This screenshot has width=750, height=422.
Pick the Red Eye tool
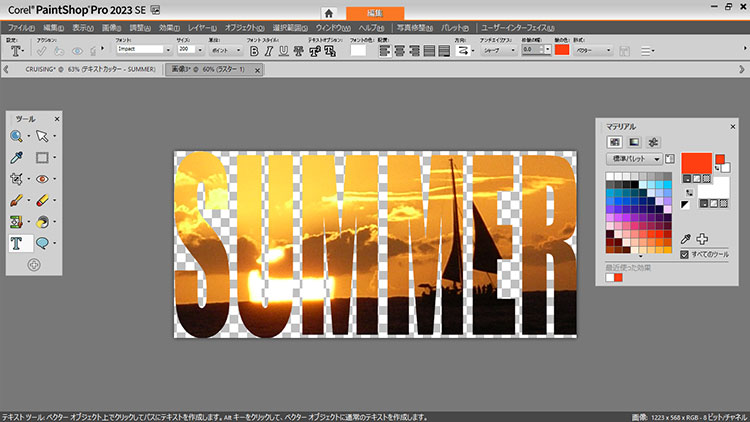42,179
